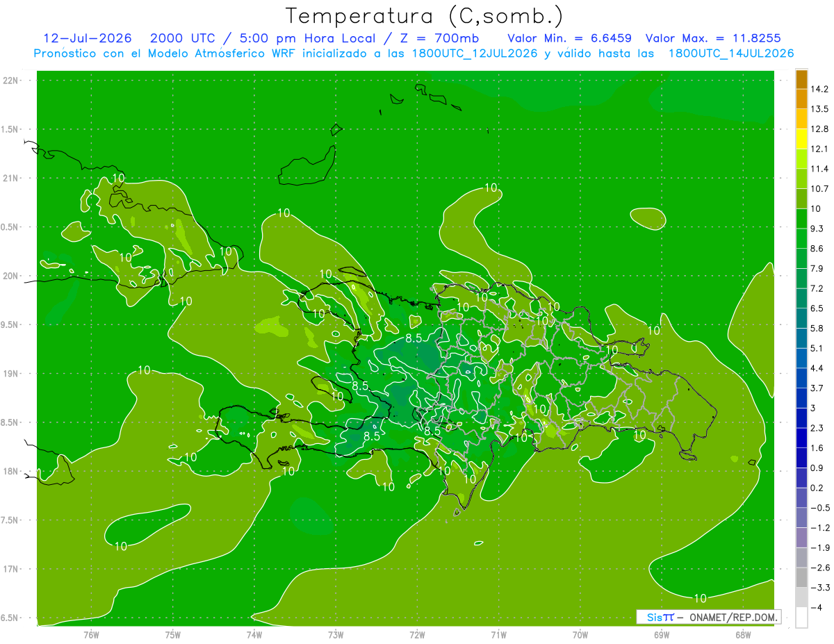
Task: Click the legend value "14.2"
Action: click(819, 89)
